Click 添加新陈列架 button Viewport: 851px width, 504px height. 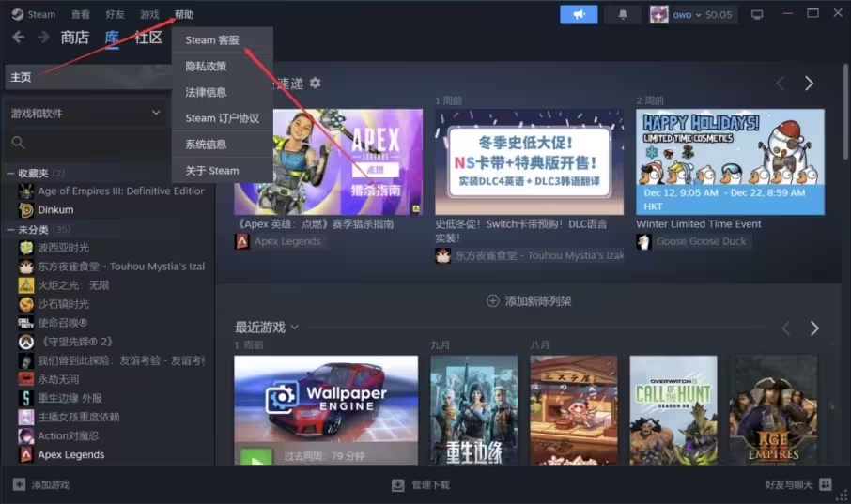(x=529, y=301)
